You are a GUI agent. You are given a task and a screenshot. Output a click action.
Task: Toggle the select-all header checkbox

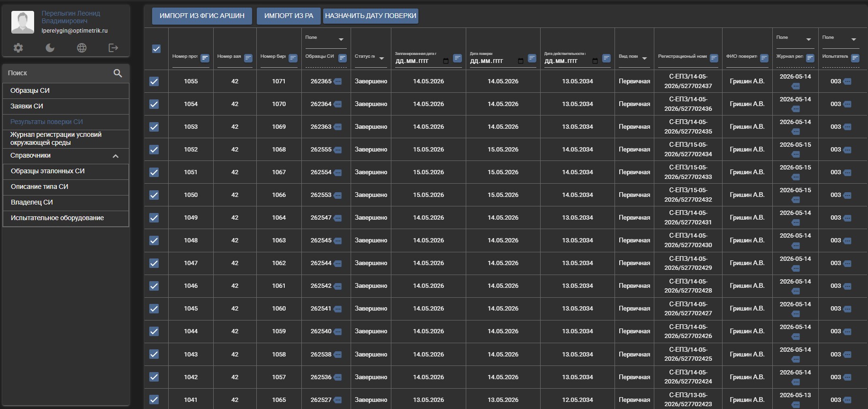pos(156,49)
